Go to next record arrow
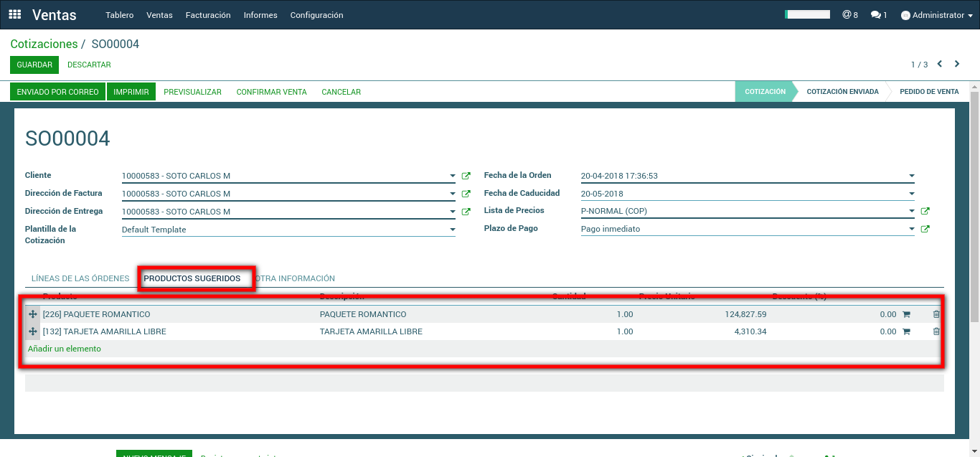Viewport: 980px width, 457px height. pyautogui.click(x=957, y=64)
